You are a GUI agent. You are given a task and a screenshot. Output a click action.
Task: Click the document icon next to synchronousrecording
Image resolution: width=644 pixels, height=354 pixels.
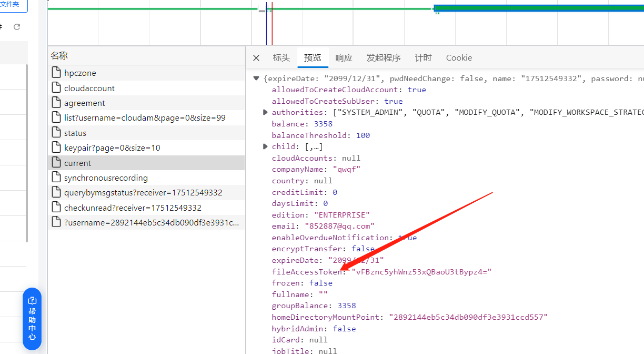56,178
